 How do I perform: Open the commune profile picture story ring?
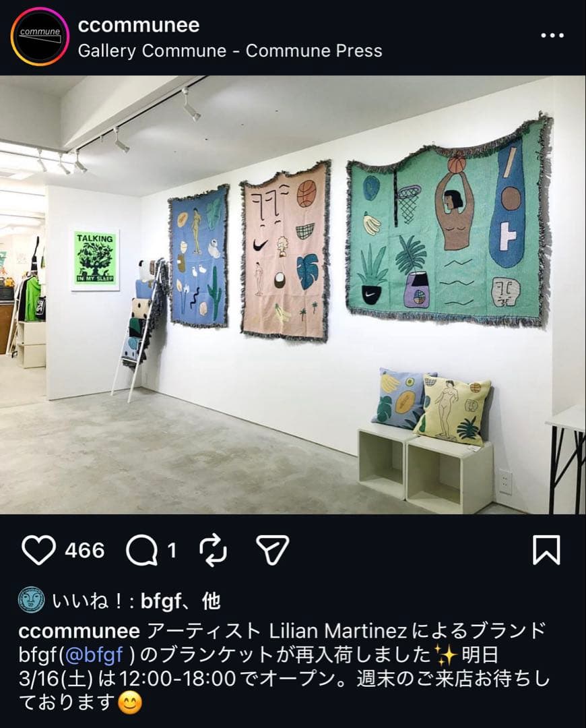coord(40,36)
